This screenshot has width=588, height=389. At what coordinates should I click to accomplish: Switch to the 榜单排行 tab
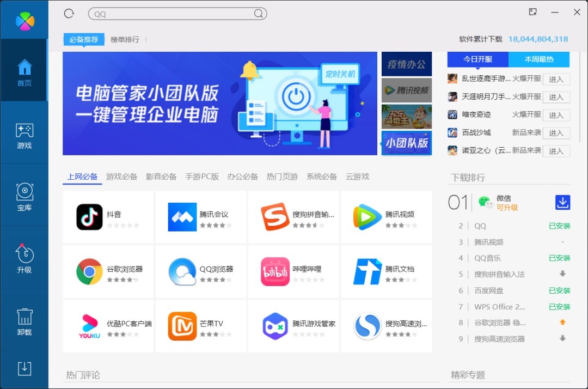tap(125, 40)
